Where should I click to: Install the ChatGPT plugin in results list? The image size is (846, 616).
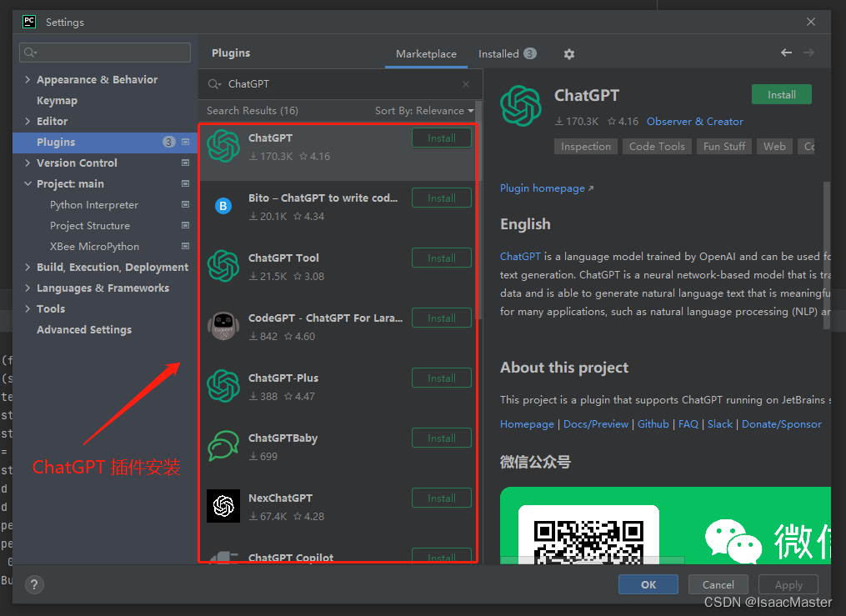[442, 138]
